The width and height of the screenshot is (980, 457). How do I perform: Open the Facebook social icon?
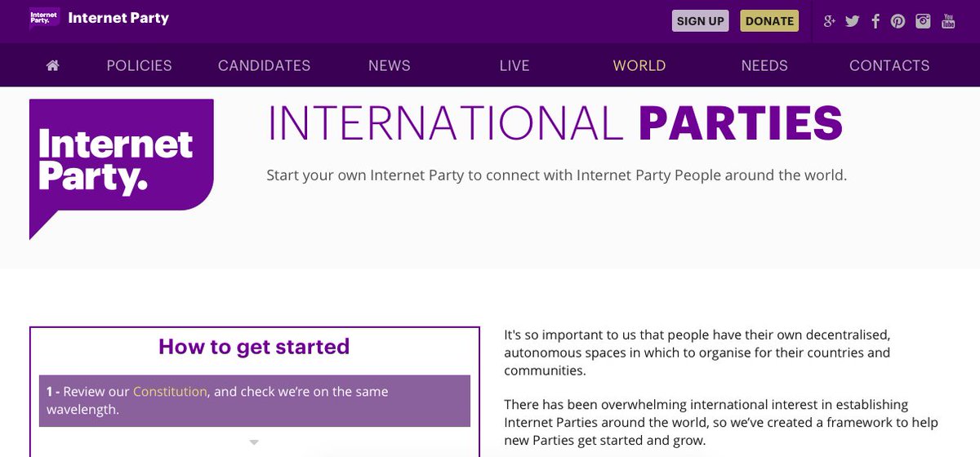[875, 21]
